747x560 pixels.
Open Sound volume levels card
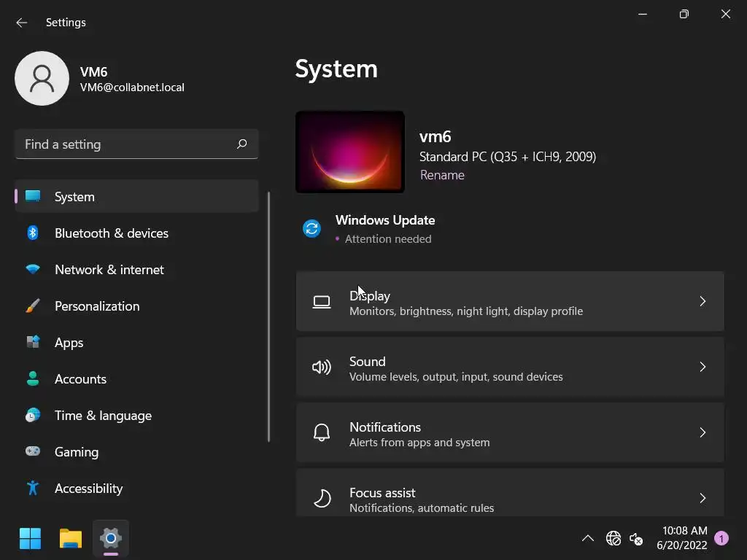(x=510, y=367)
